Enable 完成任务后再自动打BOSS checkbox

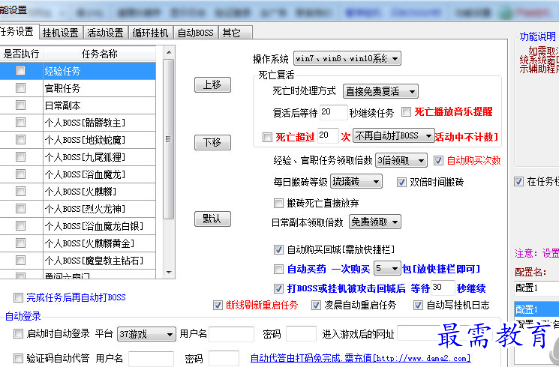(18, 297)
